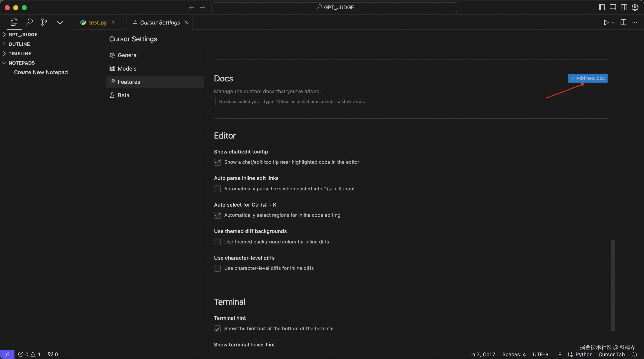
Task: Enable character-level diffs checkbox
Action: click(x=217, y=268)
